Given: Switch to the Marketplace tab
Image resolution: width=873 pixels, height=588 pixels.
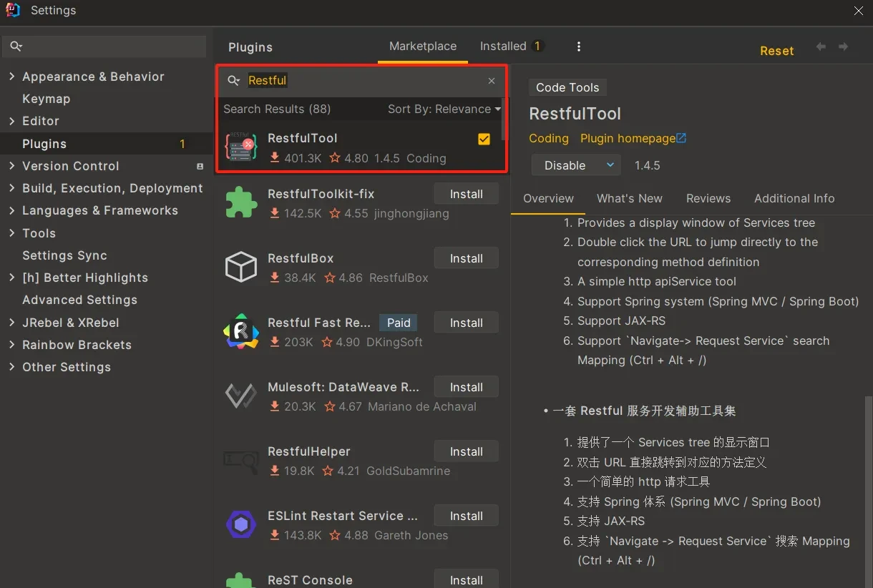Looking at the screenshot, I should click(x=423, y=46).
